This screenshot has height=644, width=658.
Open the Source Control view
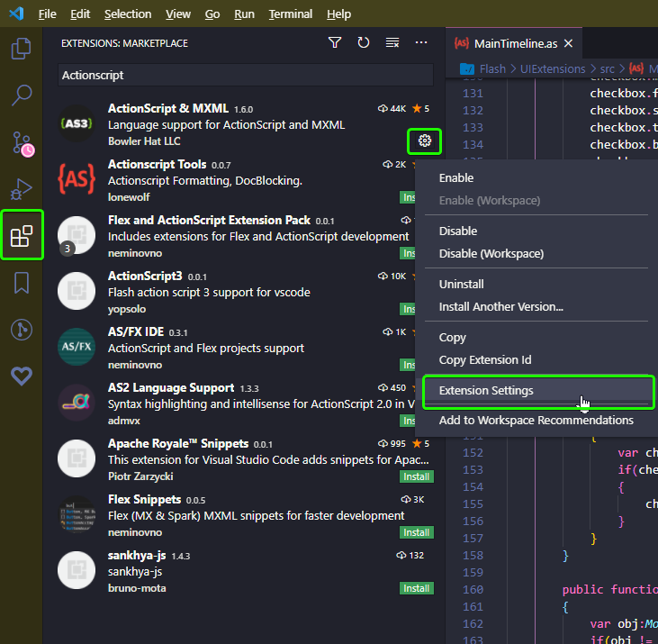(x=22, y=143)
